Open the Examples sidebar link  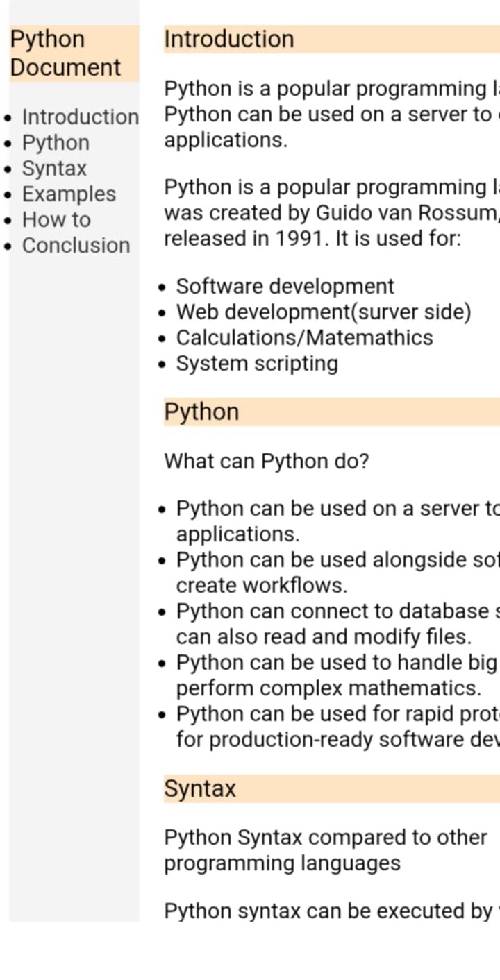pos(69,194)
